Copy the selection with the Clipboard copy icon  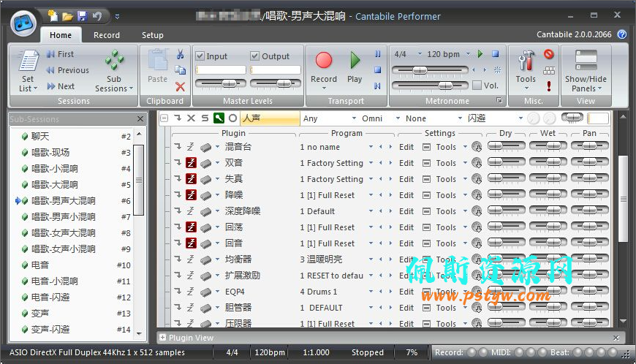tap(180, 70)
